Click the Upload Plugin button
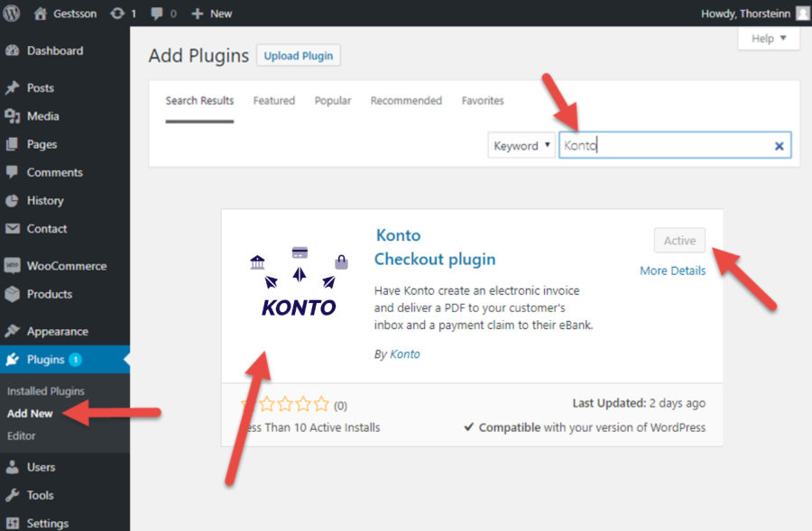 pyautogui.click(x=299, y=56)
